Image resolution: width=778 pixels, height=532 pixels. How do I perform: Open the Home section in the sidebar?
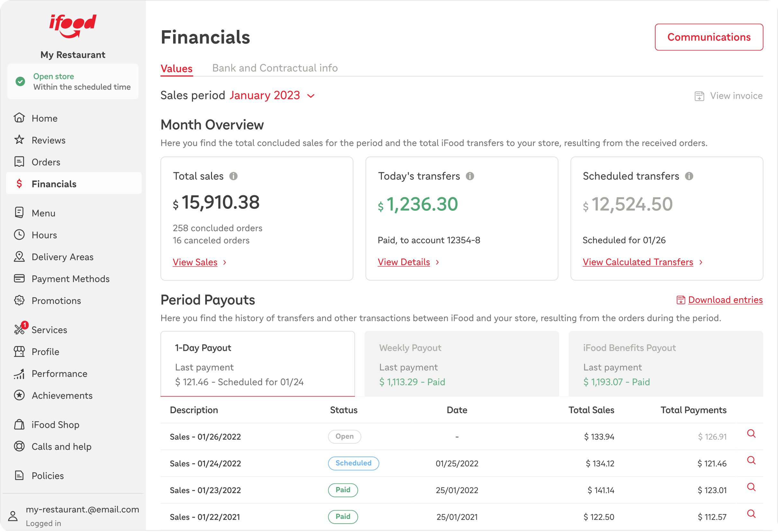[45, 118]
